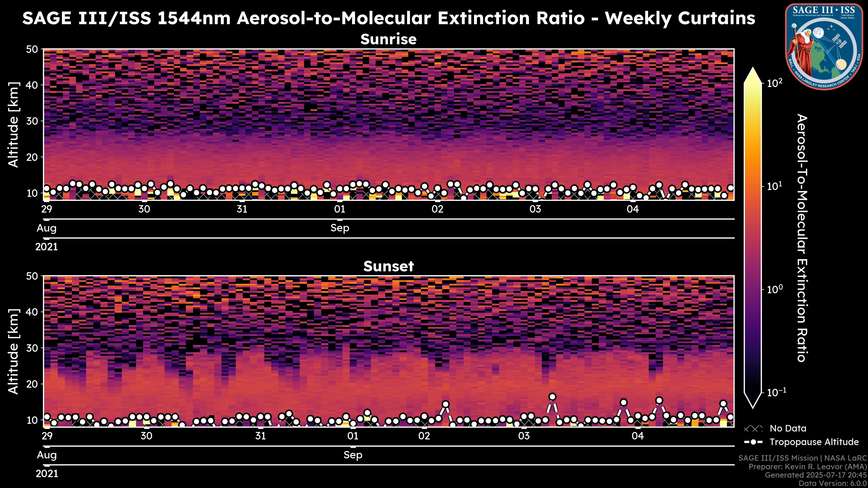
Task: Click the Tropopause Altitude legend marker icon
Action: (753, 442)
